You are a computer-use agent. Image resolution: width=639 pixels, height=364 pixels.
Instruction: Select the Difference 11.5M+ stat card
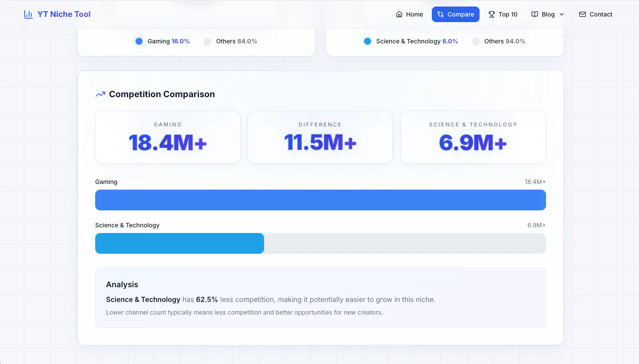tap(320, 137)
